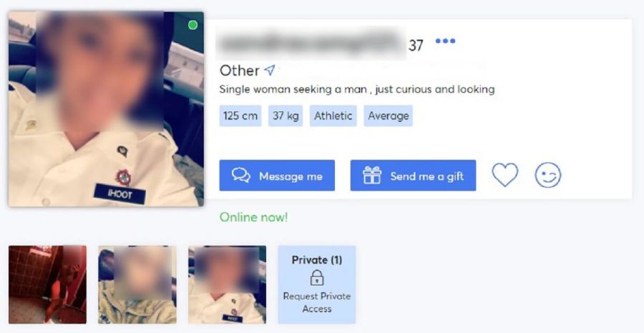Open the second photo thumbnail

coord(137,284)
